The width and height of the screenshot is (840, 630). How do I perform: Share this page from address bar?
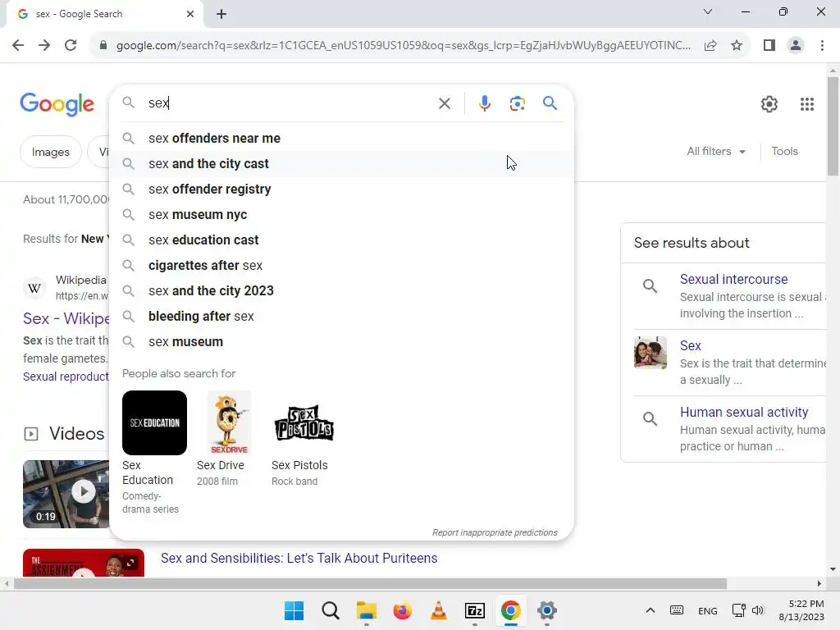tap(710, 46)
